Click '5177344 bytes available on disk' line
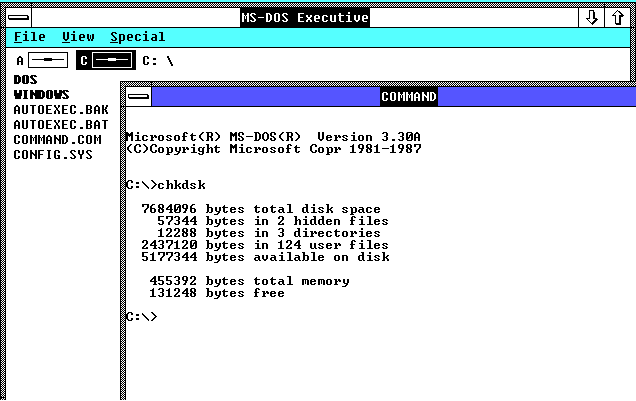This screenshot has width=636, height=401. 265,257
